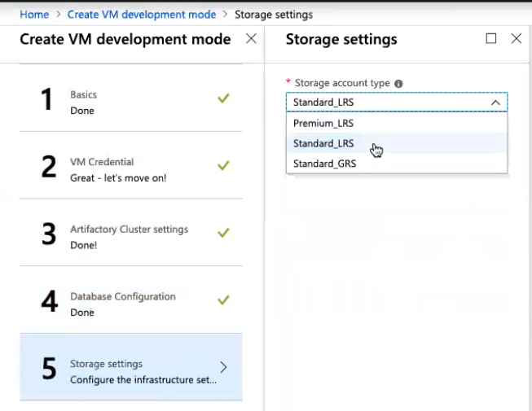Close the Storage settings blade
This screenshot has width=532, height=411.
516,38
